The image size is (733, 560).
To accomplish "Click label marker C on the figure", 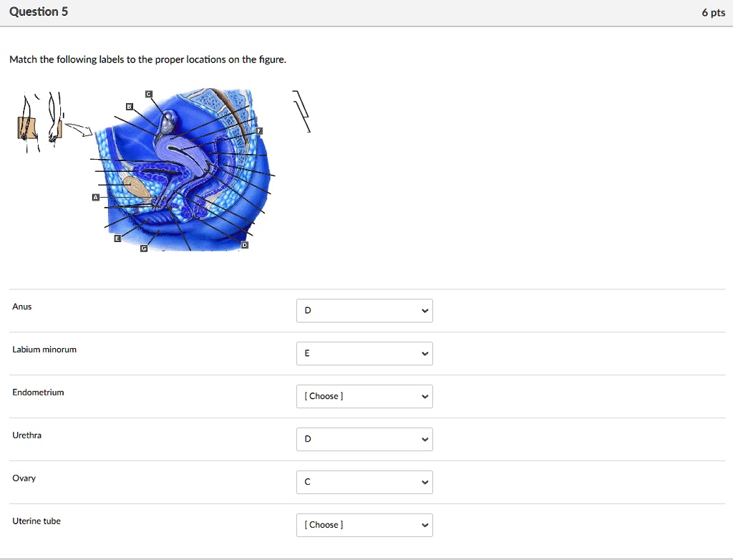I will 149,94.
